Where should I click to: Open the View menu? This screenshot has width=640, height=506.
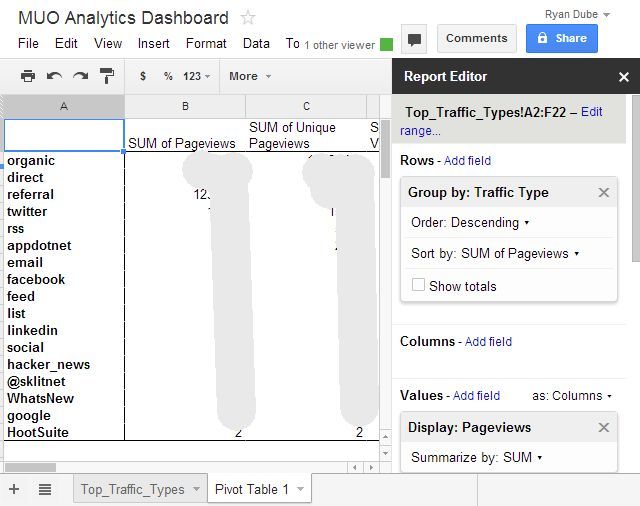click(x=108, y=43)
